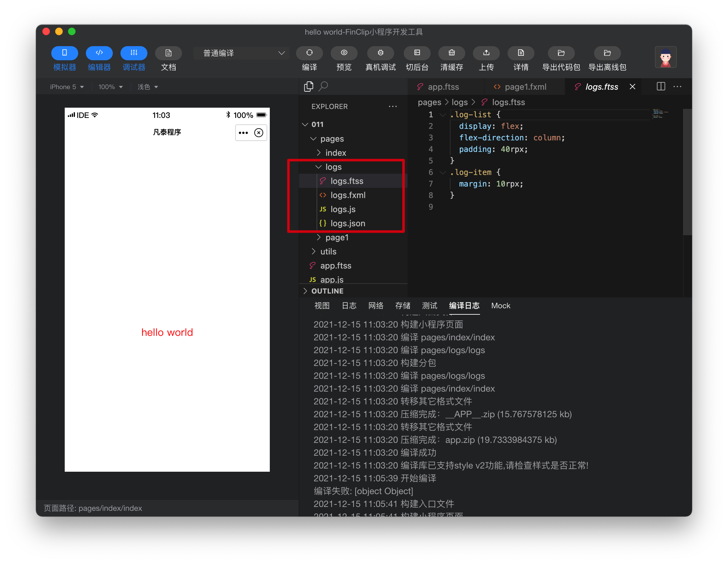Open logs.js in the file tree
Viewport: 728px width, 564px height.
pyautogui.click(x=353, y=209)
